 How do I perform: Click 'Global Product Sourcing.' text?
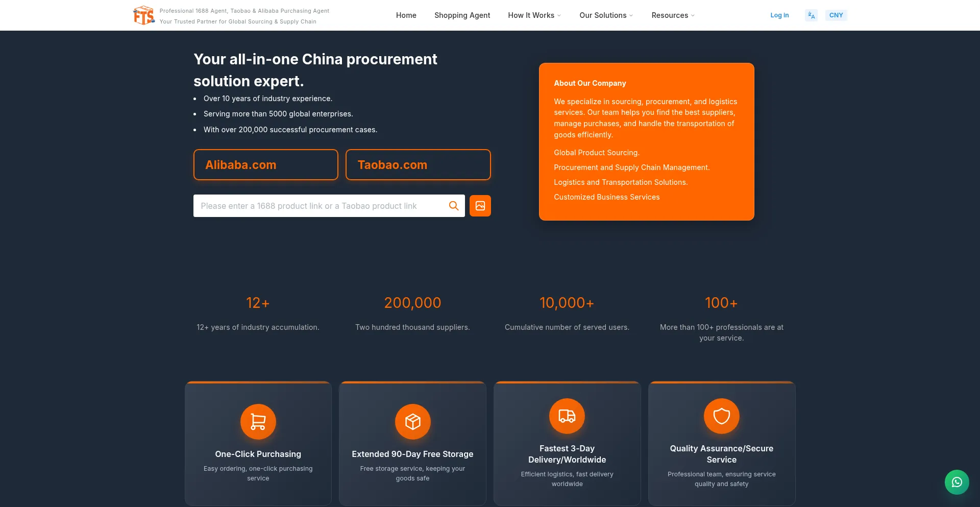click(x=597, y=153)
